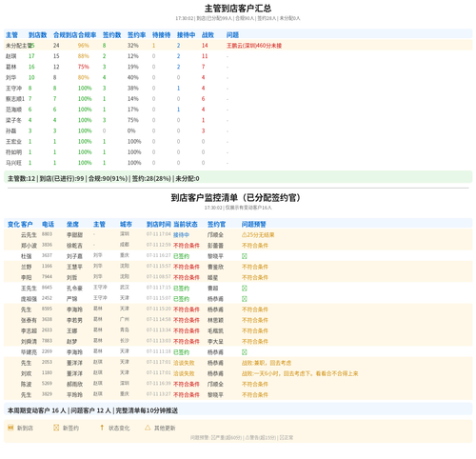Click phone number 5269 in the list

(x=47, y=383)
